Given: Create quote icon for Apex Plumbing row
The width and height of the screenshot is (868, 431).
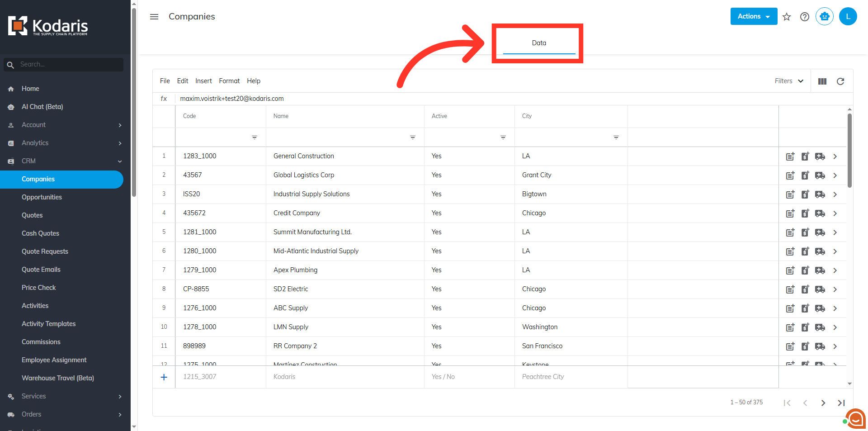Looking at the screenshot, I should 805,270.
